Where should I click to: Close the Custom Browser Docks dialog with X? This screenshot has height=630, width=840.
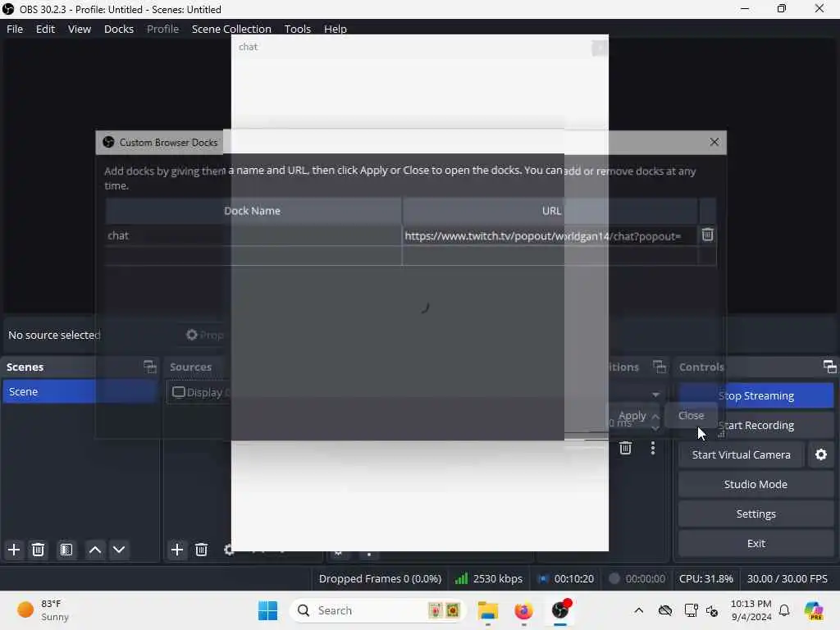click(714, 142)
